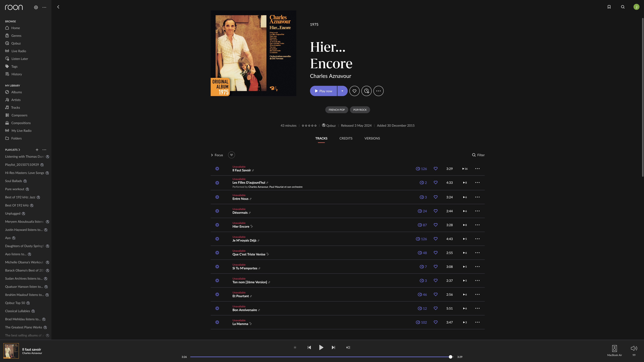Open the Filter tracks search
This screenshot has height=362, width=644.
478,155
